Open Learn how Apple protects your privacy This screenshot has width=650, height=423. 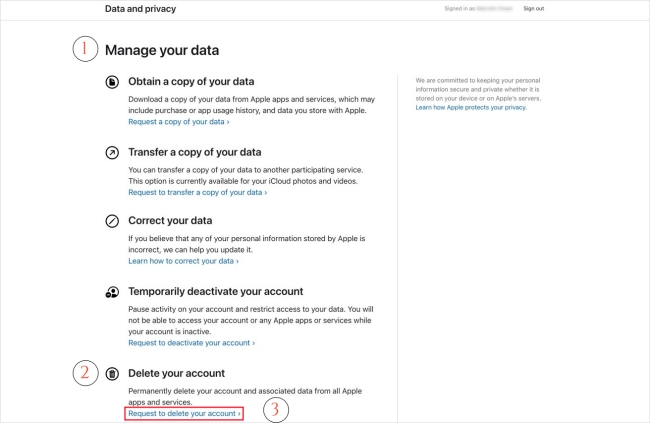tap(471, 107)
